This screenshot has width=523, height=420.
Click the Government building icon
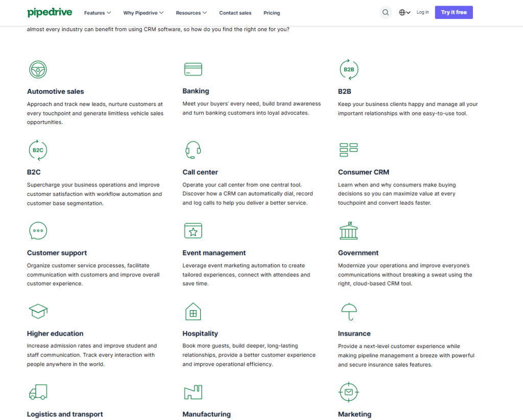pyautogui.click(x=349, y=230)
